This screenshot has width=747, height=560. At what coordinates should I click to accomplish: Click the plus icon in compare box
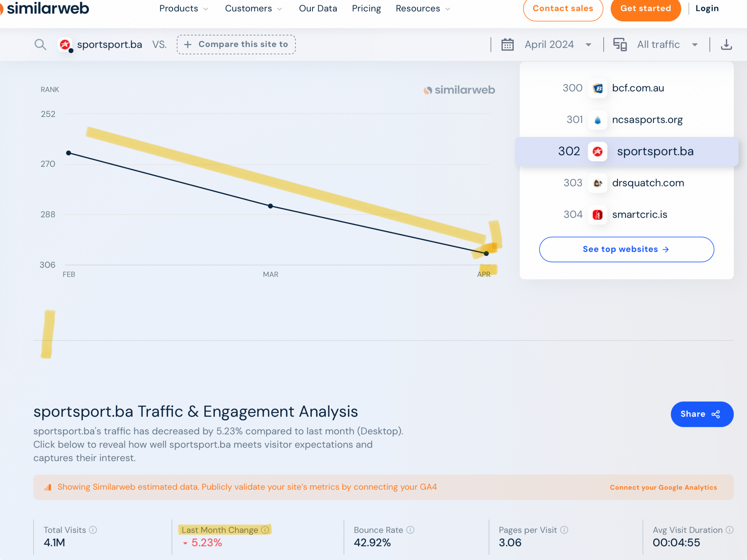tap(188, 44)
